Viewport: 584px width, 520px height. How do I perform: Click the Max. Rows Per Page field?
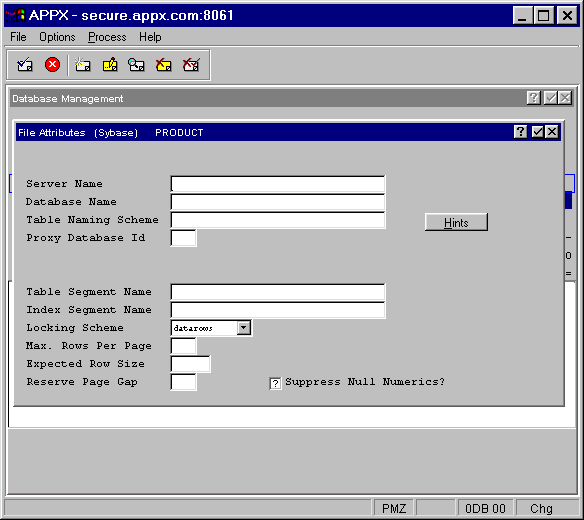coord(183,346)
